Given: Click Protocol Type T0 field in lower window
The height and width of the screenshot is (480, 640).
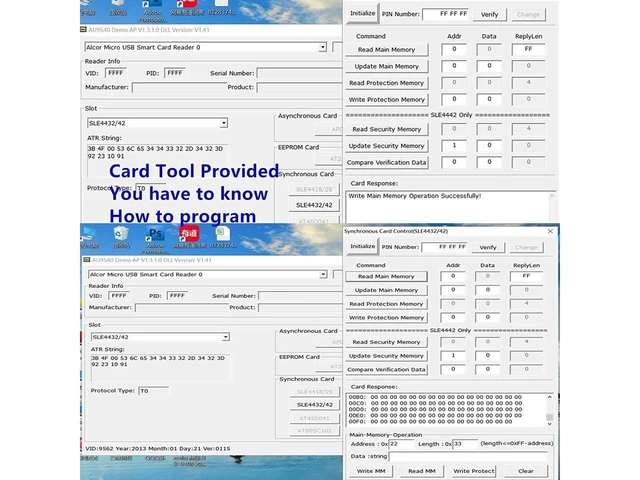Looking at the screenshot, I should pyautogui.click(x=153, y=391).
